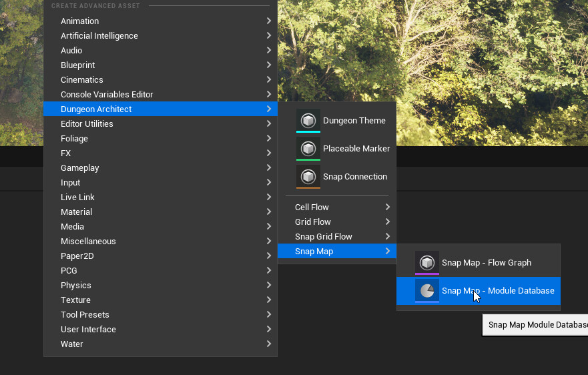Expand the Cell Flow submenu
The width and height of the screenshot is (588, 375).
pos(337,207)
